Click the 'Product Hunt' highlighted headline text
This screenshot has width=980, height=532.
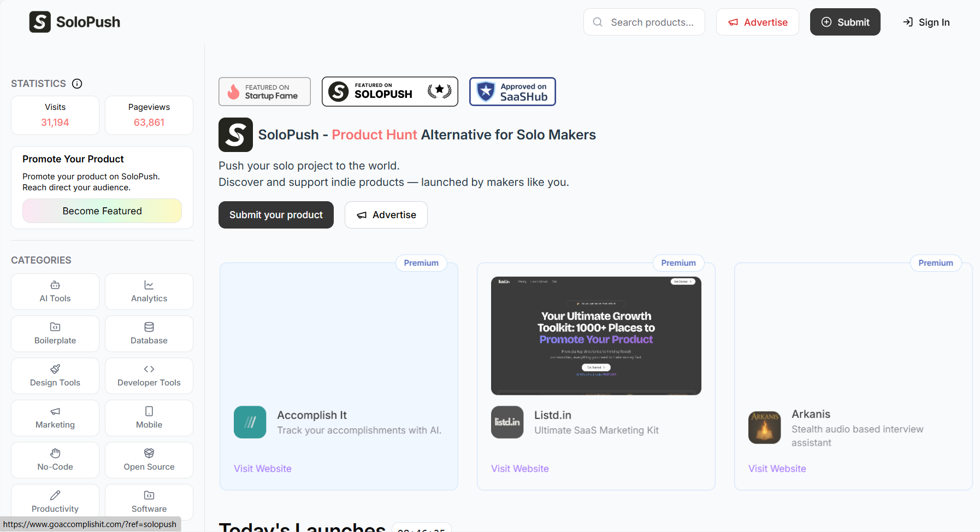click(375, 135)
